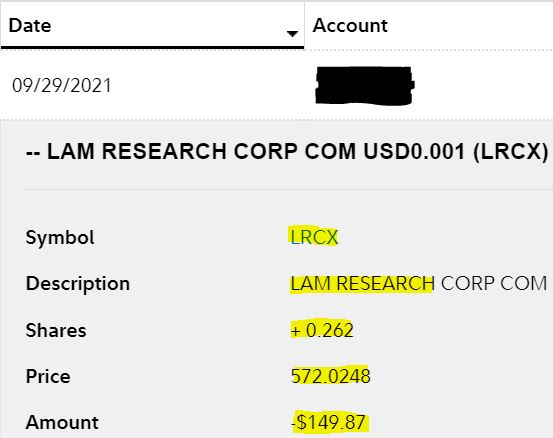Click USD0.001 in the transaction title
553x438 pixels.
pos(414,152)
